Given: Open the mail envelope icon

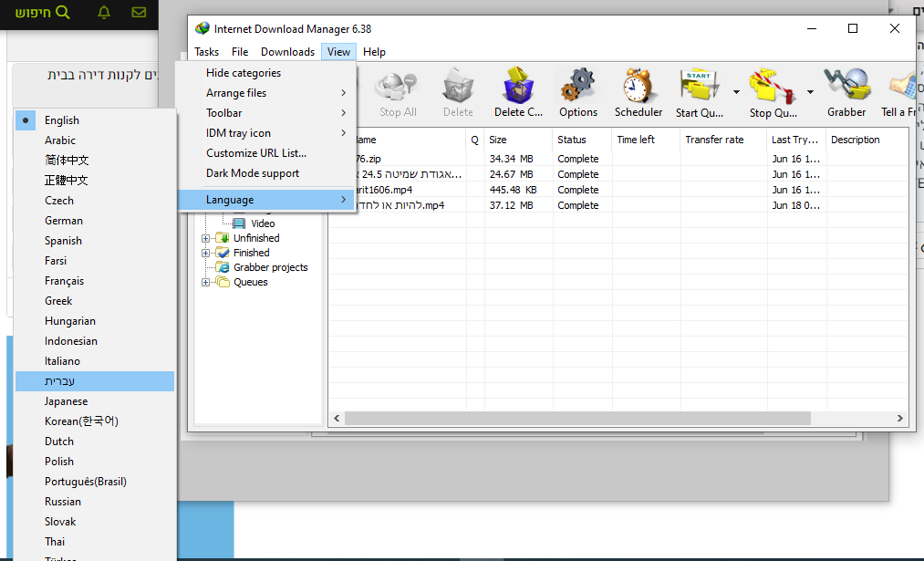Looking at the screenshot, I should (139, 12).
